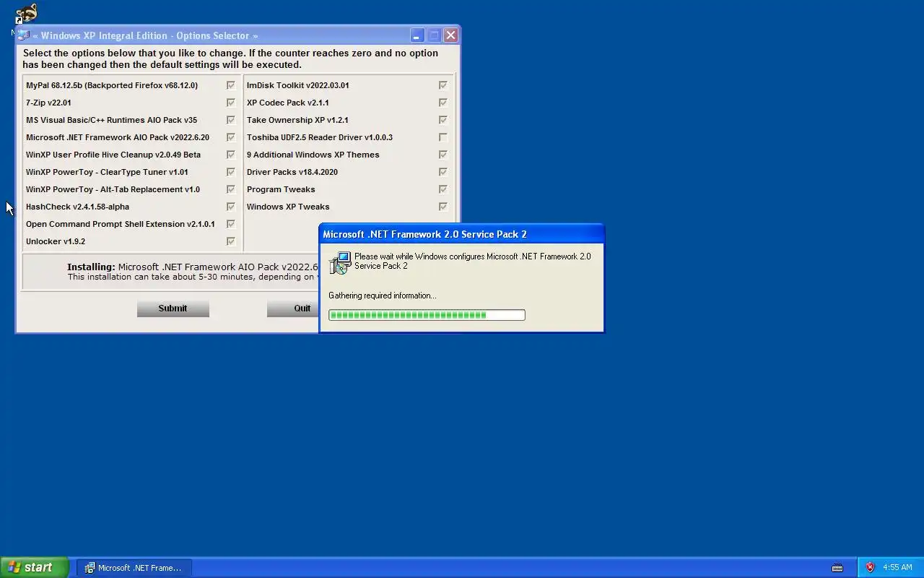This screenshot has width=924, height=578.
Task: Open the Windows Start menu
Action: [x=35, y=567]
